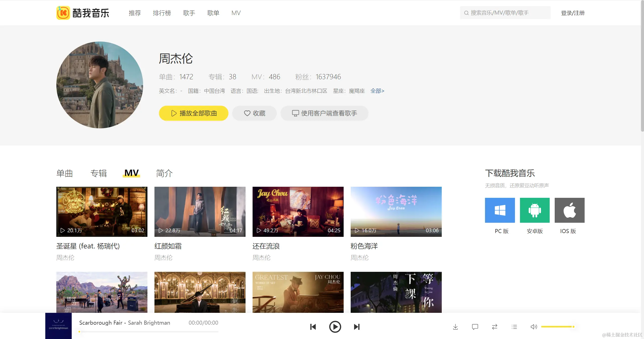Skip to the next track

pos(357,327)
